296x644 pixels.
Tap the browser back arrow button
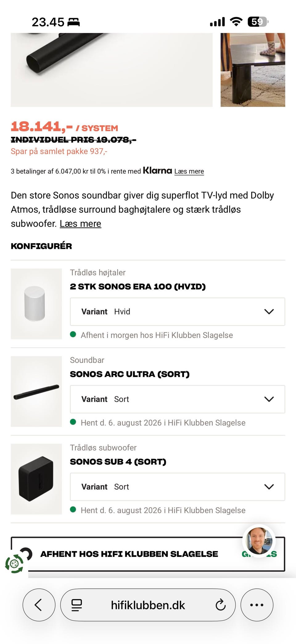point(39,605)
